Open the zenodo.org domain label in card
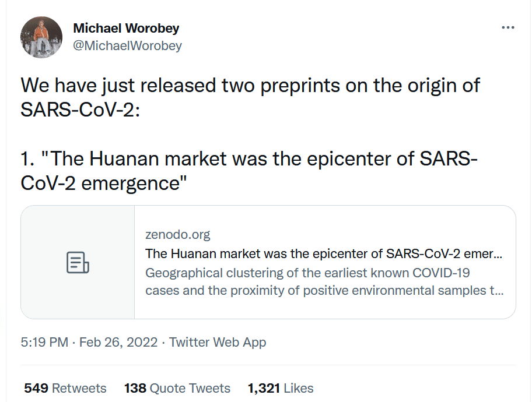Viewport: 532px width, 402px height. coord(177,235)
